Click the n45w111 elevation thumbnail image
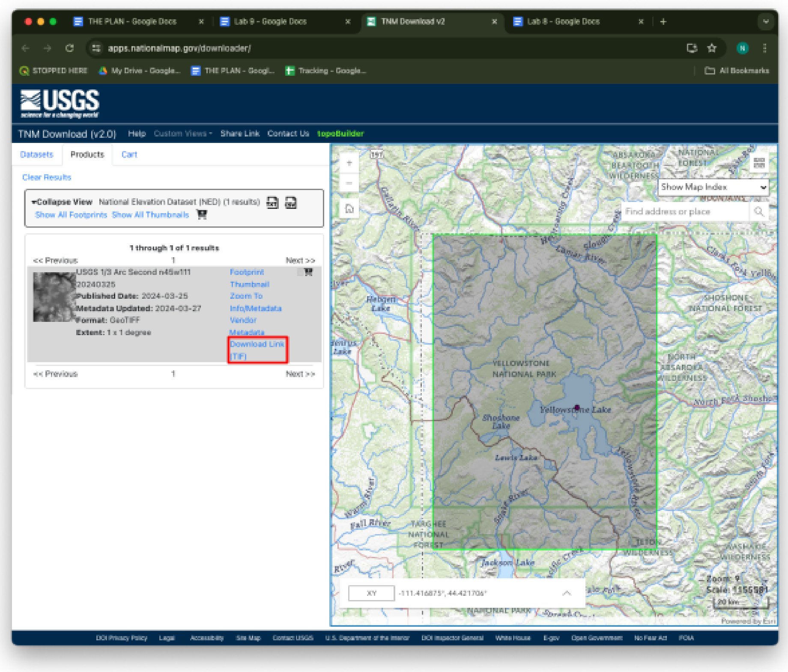This screenshot has width=788, height=672. tap(54, 297)
